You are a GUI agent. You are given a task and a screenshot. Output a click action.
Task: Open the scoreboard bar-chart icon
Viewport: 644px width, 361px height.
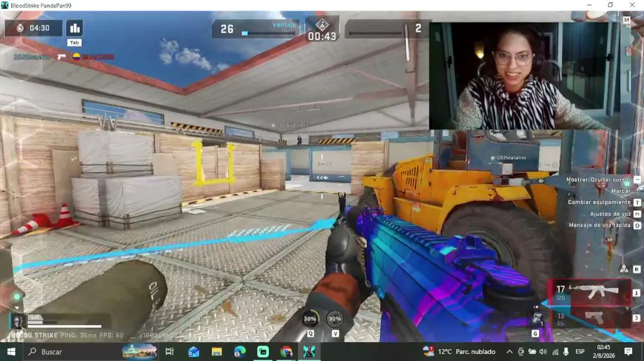tap(74, 28)
